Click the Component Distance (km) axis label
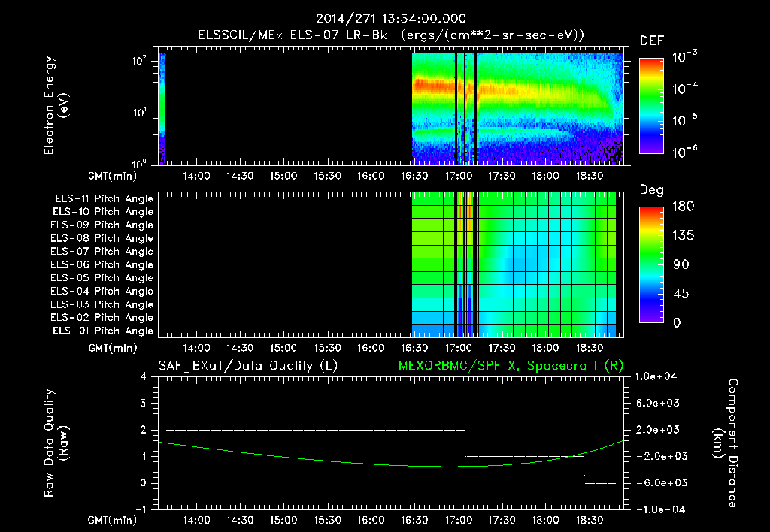Viewport: 770px width, 532px height. 726,443
